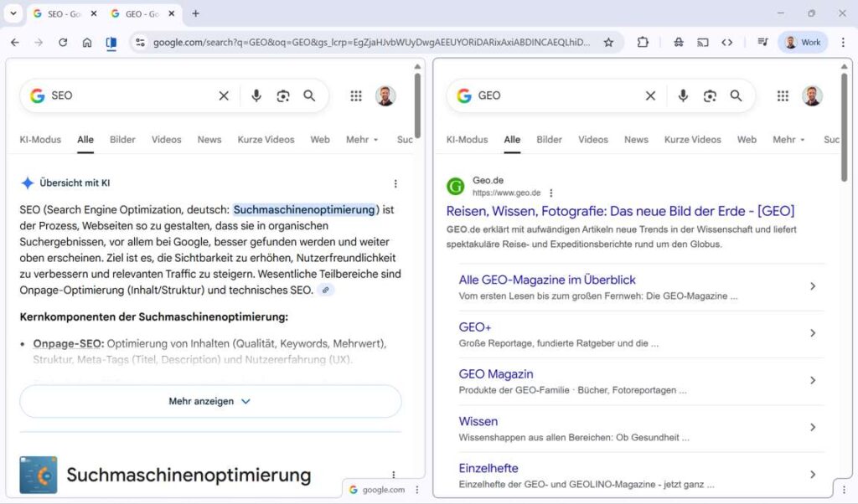Open the extensions puzzle icon in the toolbar
858x504 pixels.
[643, 42]
